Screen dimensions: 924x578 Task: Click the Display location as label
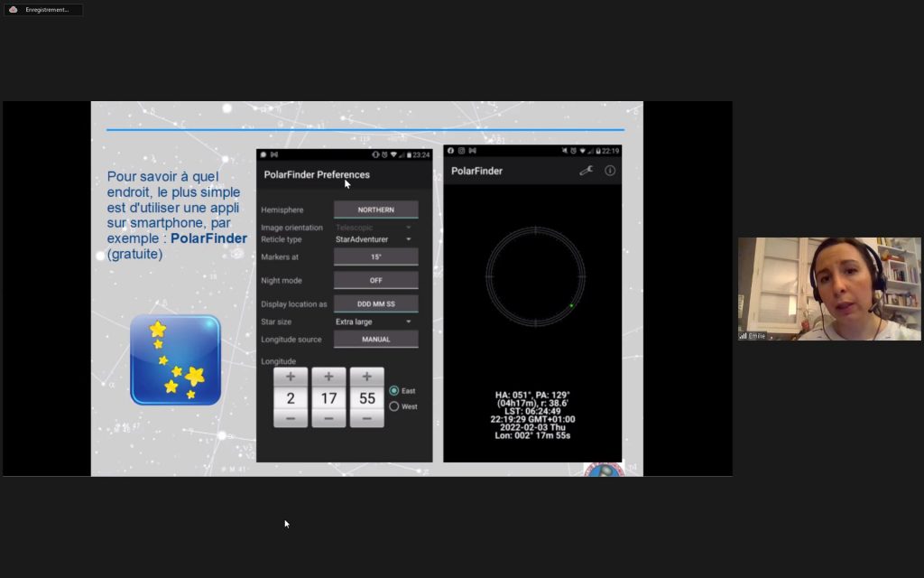[294, 304]
